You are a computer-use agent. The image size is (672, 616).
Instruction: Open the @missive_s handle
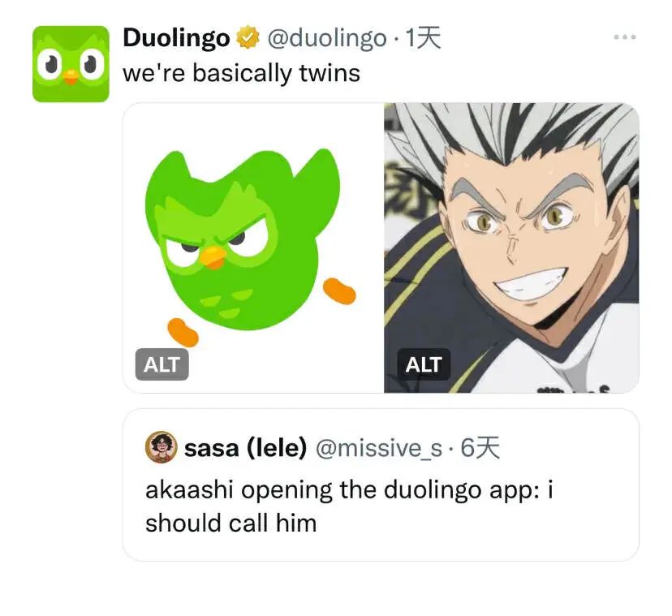coord(379,448)
